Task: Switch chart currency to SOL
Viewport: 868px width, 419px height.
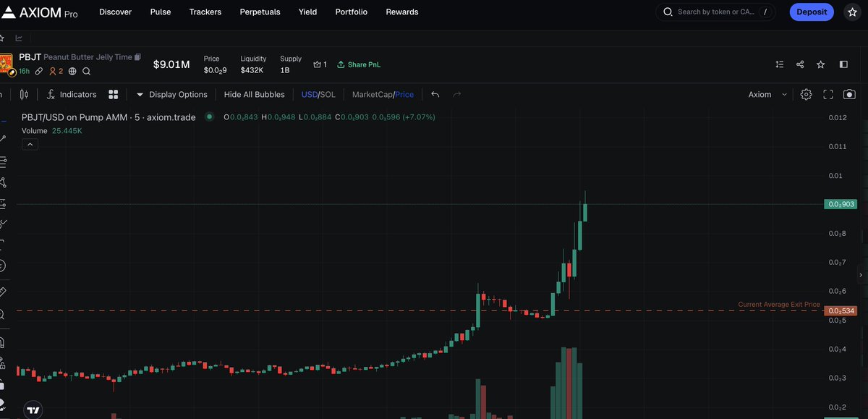Action: [328, 94]
